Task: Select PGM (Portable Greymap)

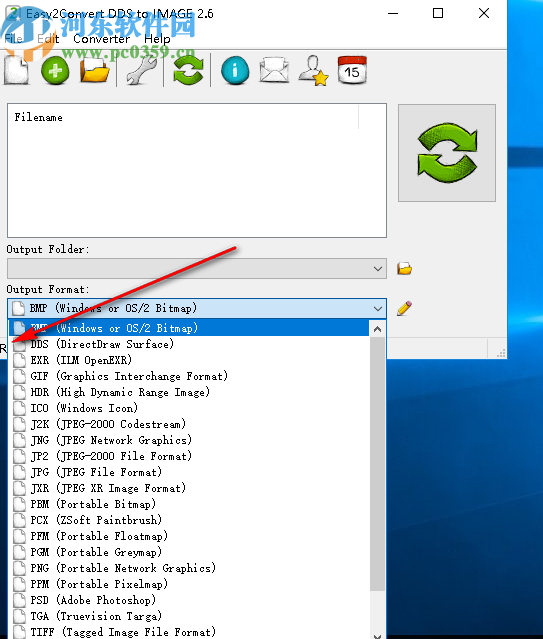Action: pos(189,552)
